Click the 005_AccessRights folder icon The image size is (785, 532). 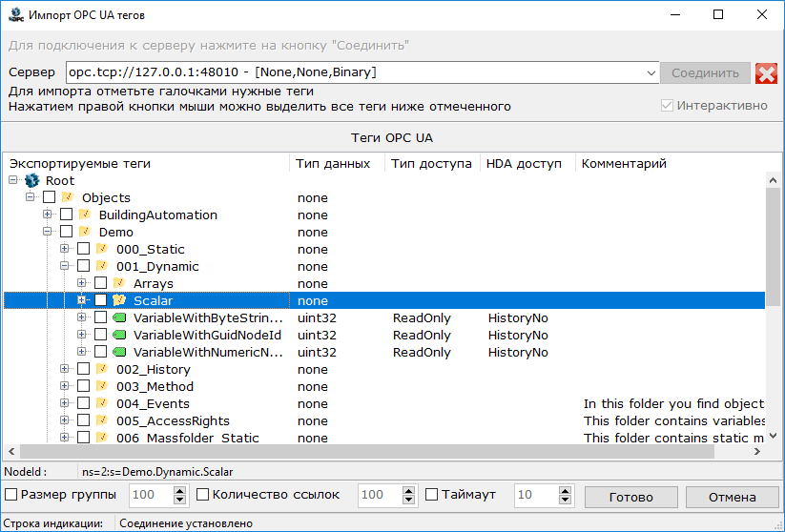pos(102,419)
